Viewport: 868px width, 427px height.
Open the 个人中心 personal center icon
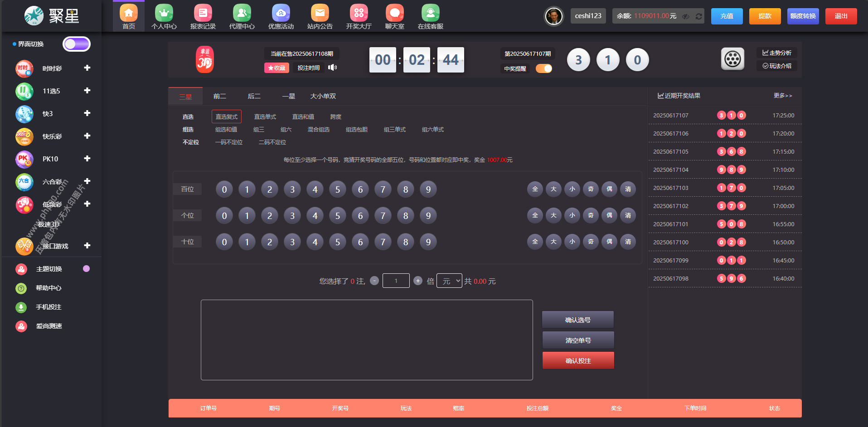[164, 14]
